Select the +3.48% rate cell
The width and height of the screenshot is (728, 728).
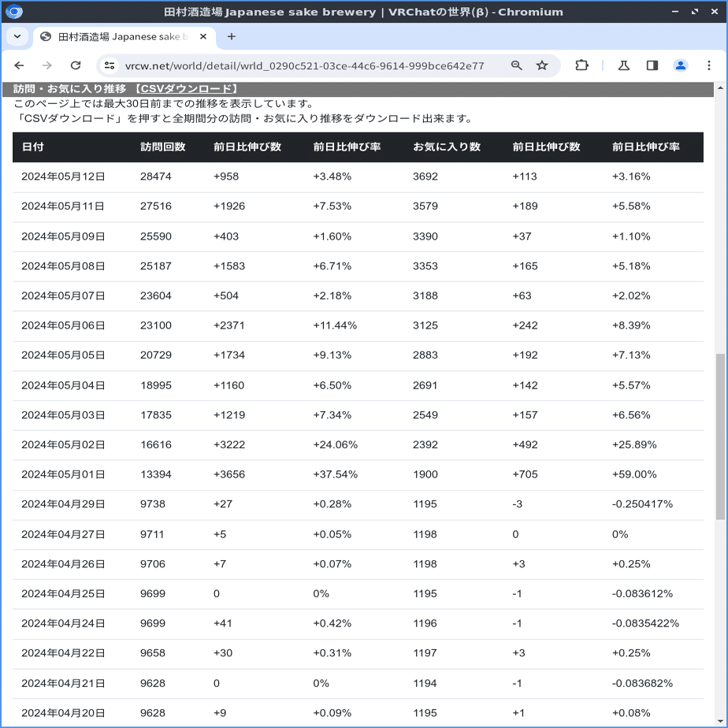pyautogui.click(x=332, y=177)
